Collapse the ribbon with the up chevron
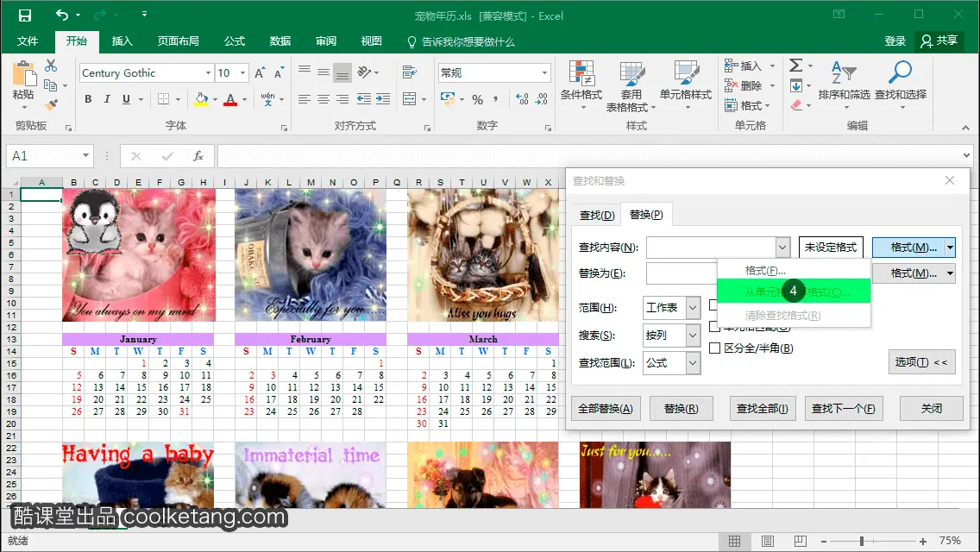 click(x=965, y=128)
